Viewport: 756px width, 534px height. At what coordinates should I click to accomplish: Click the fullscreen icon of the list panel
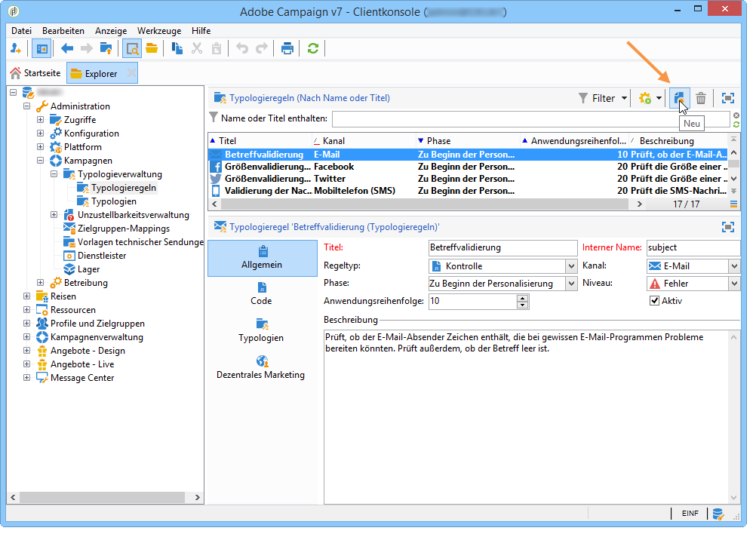click(x=727, y=98)
